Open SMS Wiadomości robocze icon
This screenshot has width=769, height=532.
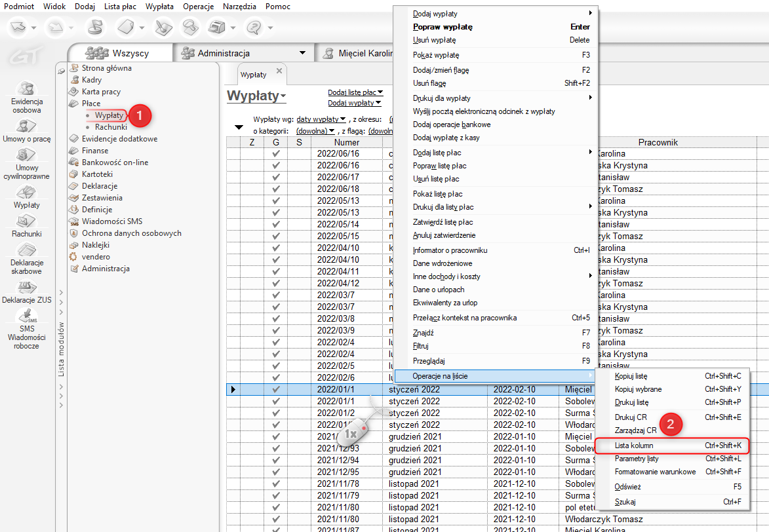(26, 316)
